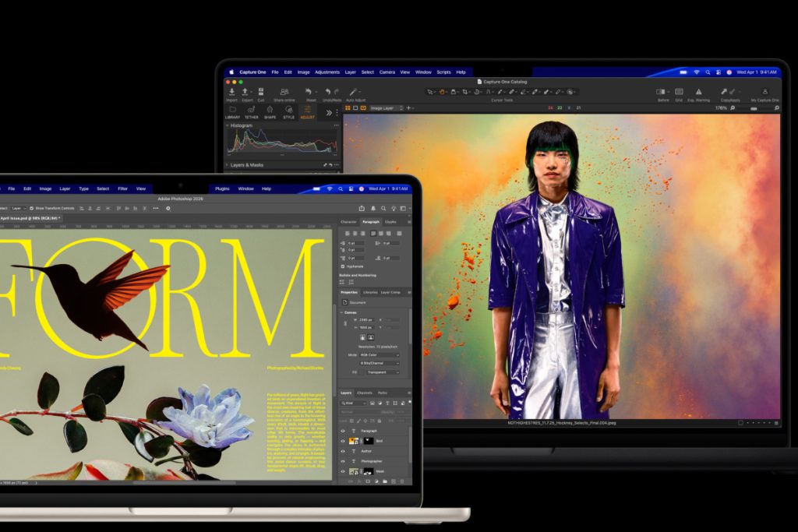Click the Grid view icon in Capture One

679,92
